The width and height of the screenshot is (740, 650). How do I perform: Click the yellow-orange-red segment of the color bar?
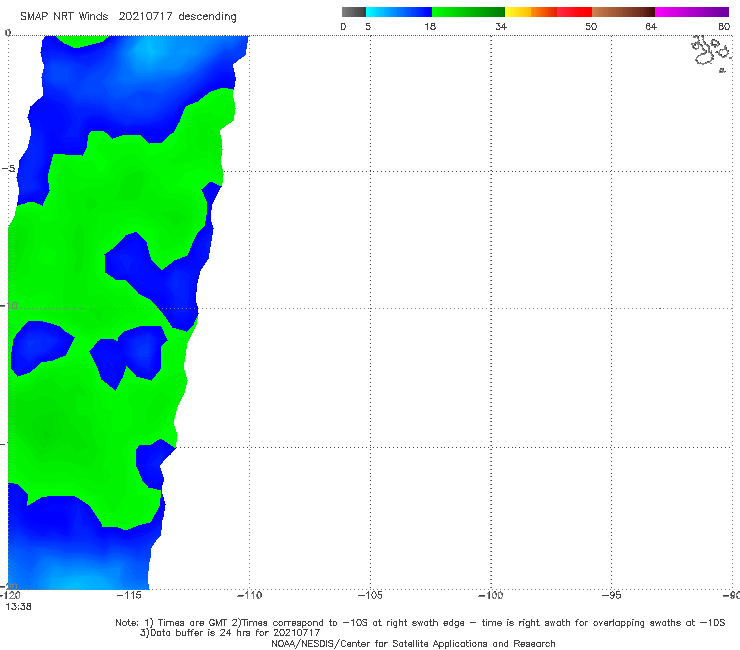(x=548, y=12)
